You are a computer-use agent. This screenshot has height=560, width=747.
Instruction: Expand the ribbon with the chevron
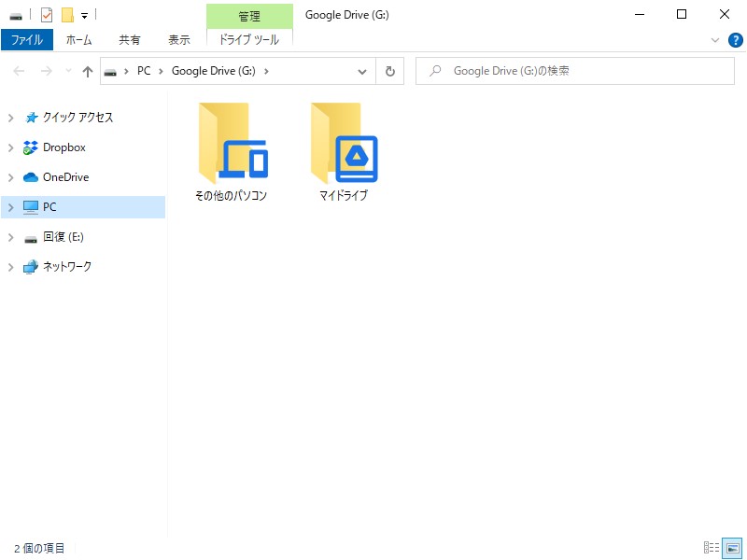tap(714, 40)
